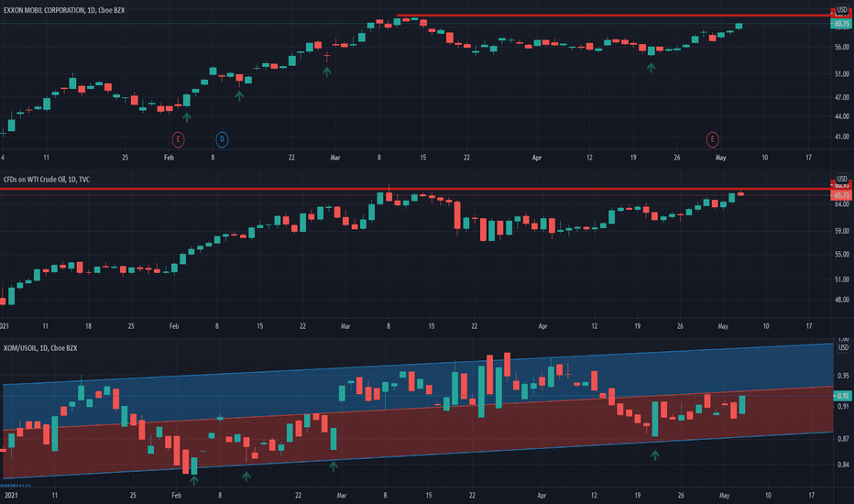Screen dimensions: 854x504
Task: Click the red 65.73 last price label
Action: coord(841,195)
